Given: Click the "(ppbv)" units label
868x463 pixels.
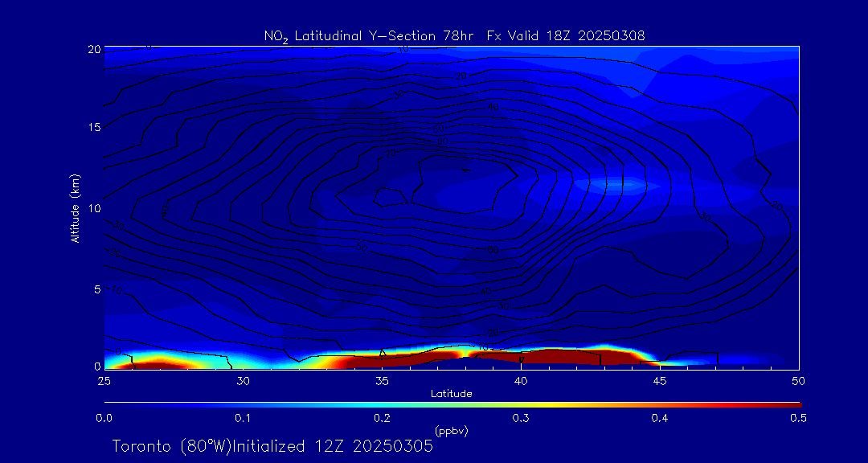Looking at the screenshot, I should tap(451, 432).
